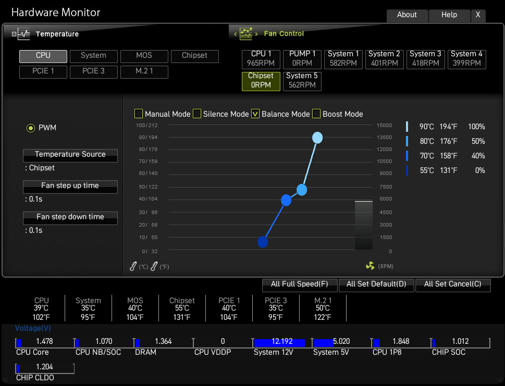Image resolution: width=505 pixels, height=386 pixels.
Task: Click the All Full Speed(F) button
Action: click(x=300, y=285)
